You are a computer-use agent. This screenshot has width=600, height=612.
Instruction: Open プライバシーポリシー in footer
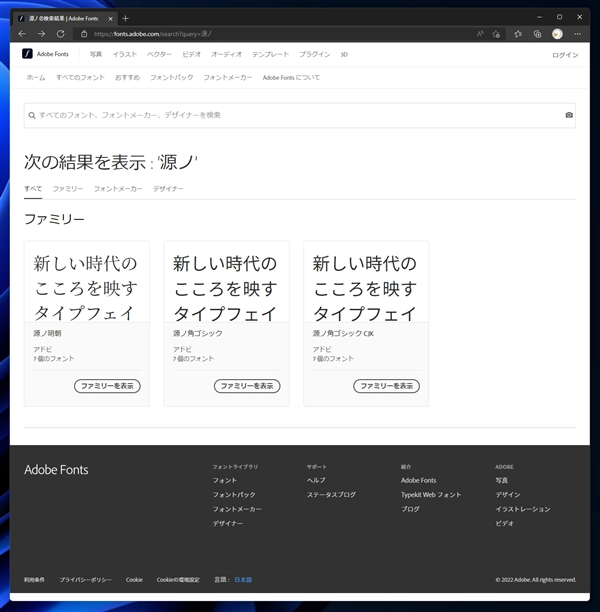(85, 580)
